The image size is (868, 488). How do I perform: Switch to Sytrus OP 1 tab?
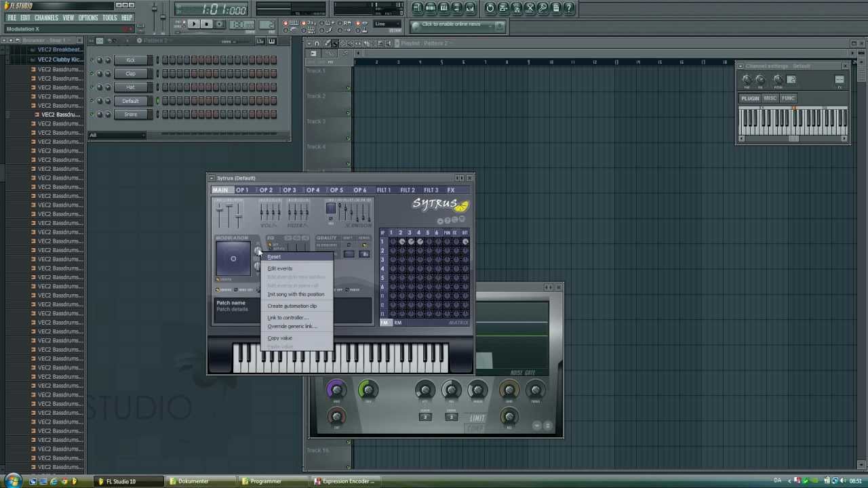tap(242, 190)
